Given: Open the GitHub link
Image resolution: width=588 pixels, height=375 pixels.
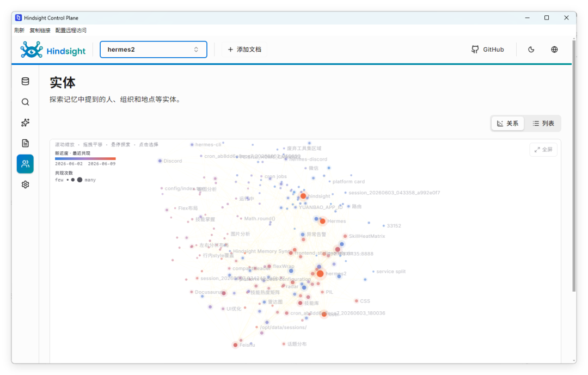Looking at the screenshot, I should click(x=487, y=50).
